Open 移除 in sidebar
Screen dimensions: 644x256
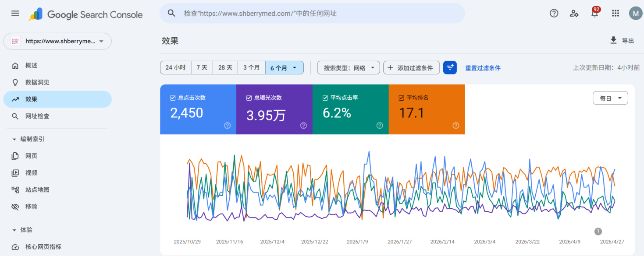[x=57, y=207]
